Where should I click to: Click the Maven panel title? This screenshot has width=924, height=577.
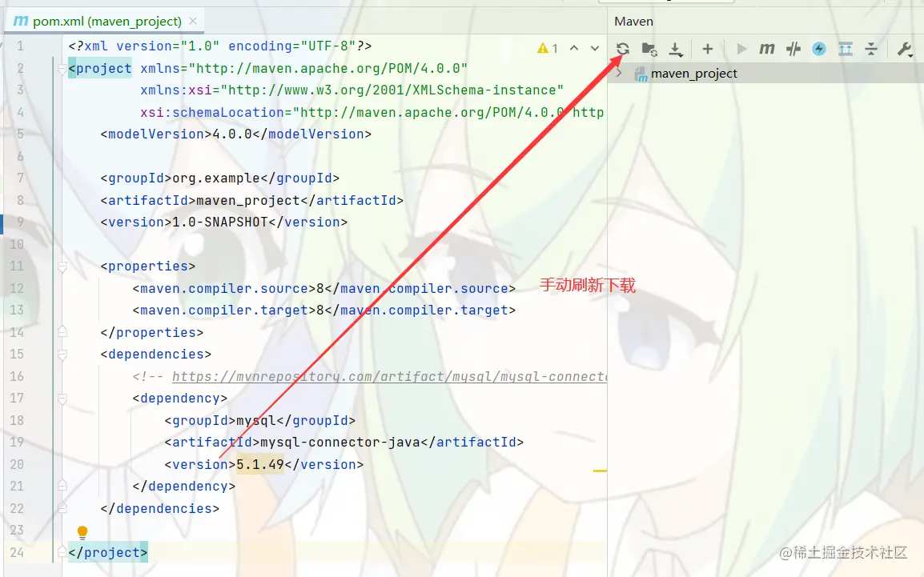(633, 21)
